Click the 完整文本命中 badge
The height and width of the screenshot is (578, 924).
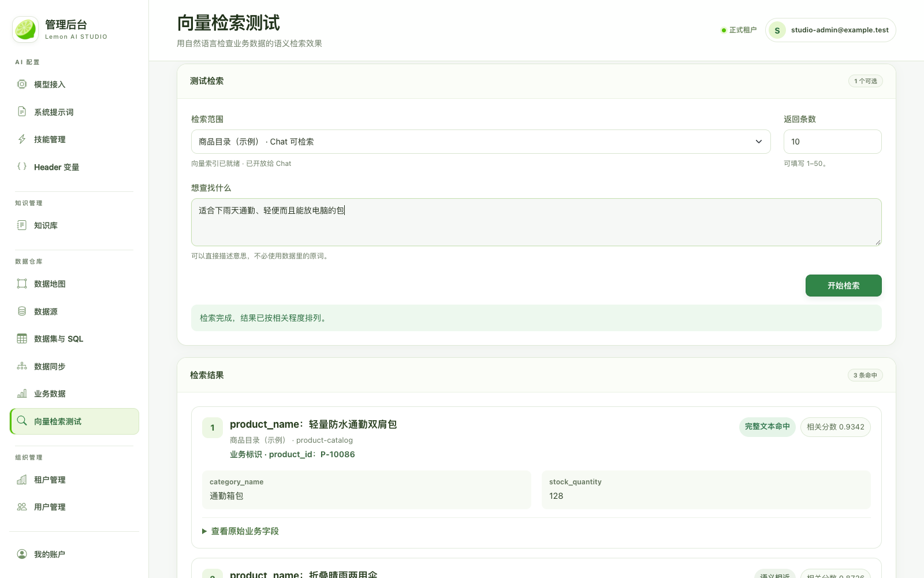click(x=767, y=427)
